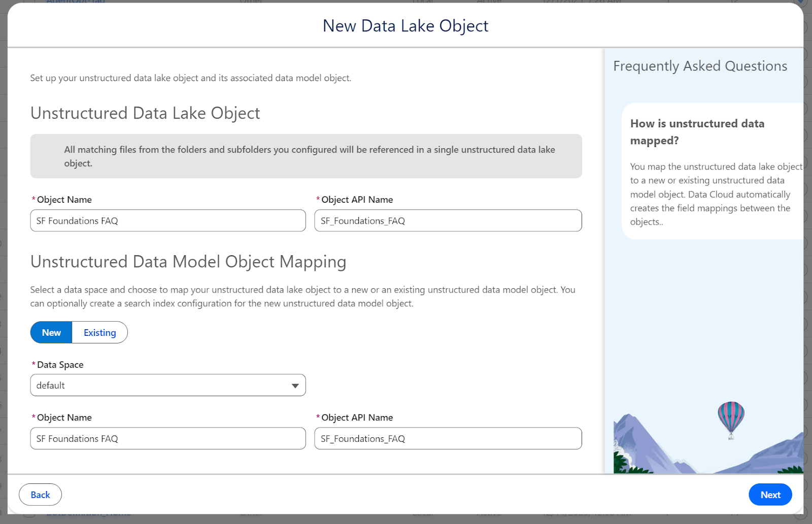Focus the data lake Object Name field
812x524 pixels.
point(167,221)
